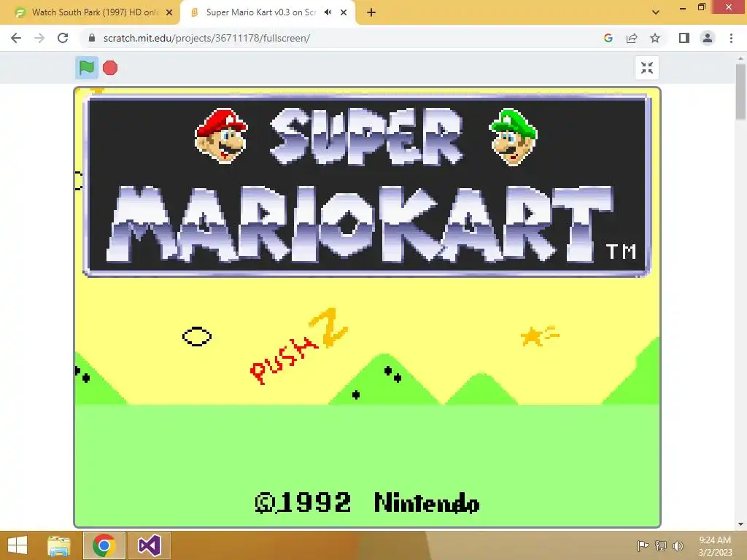This screenshot has width=747, height=560.
Task: Close the Super Mario Kart tab
Action: tap(344, 12)
